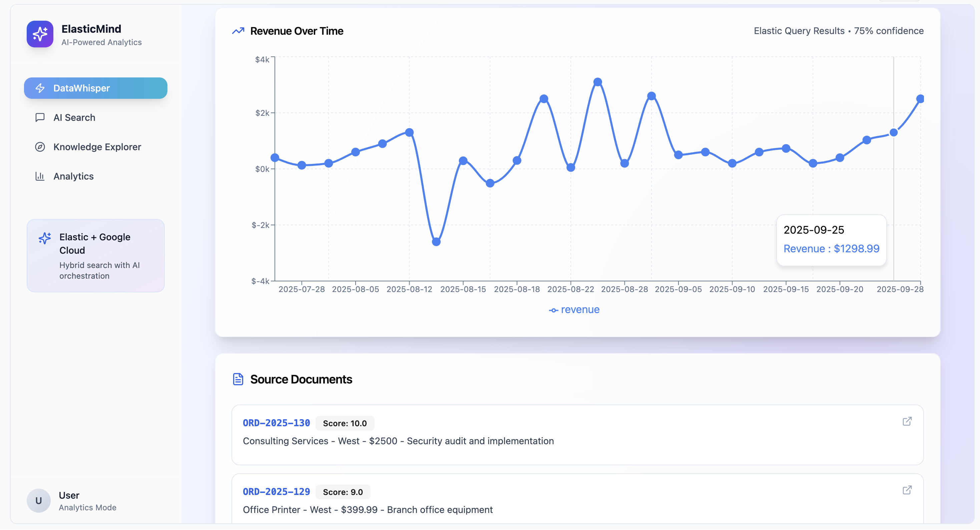
Task: Switch to the Analytics menu item
Action: tap(73, 176)
